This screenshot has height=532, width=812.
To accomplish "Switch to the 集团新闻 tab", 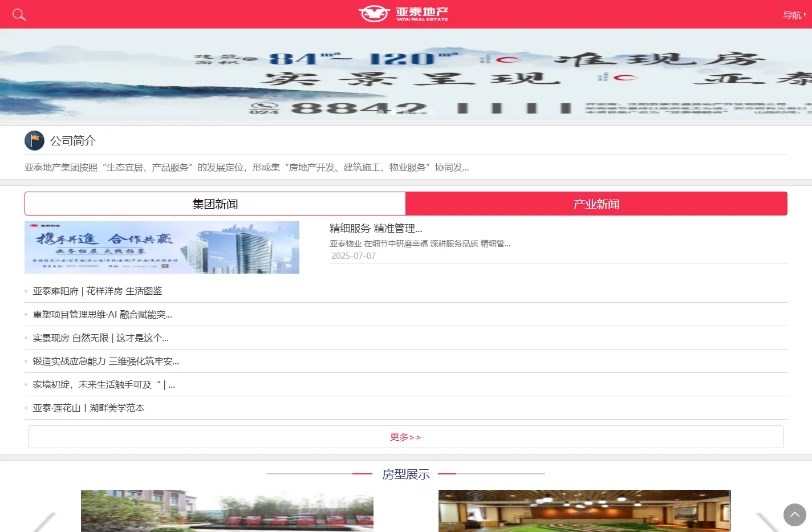I will 215,204.
